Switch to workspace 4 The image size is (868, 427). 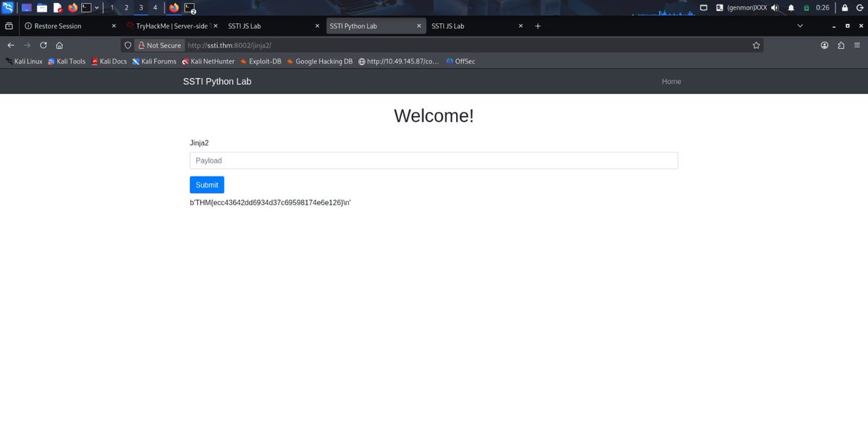pos(155,8)
